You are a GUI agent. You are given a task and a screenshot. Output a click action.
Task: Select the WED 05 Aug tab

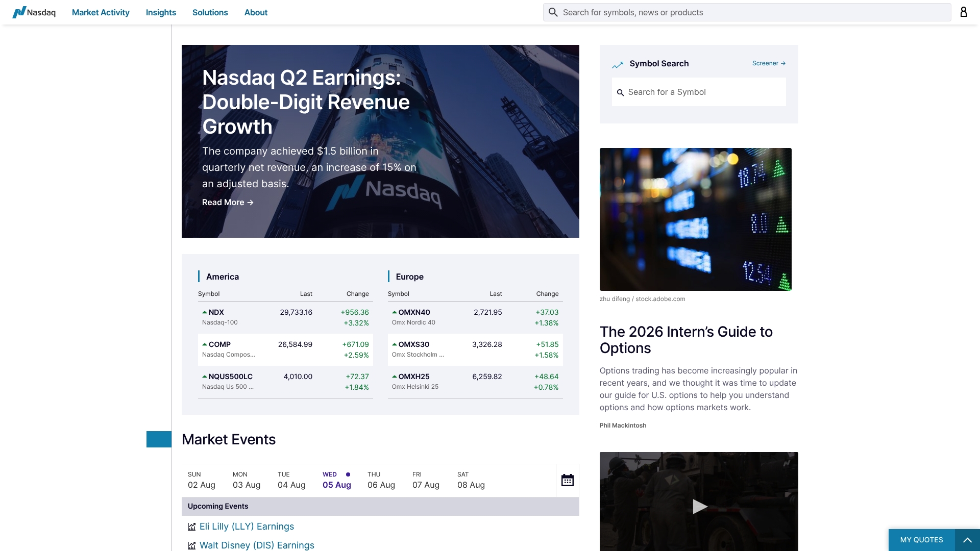click(x=337, y=480)
